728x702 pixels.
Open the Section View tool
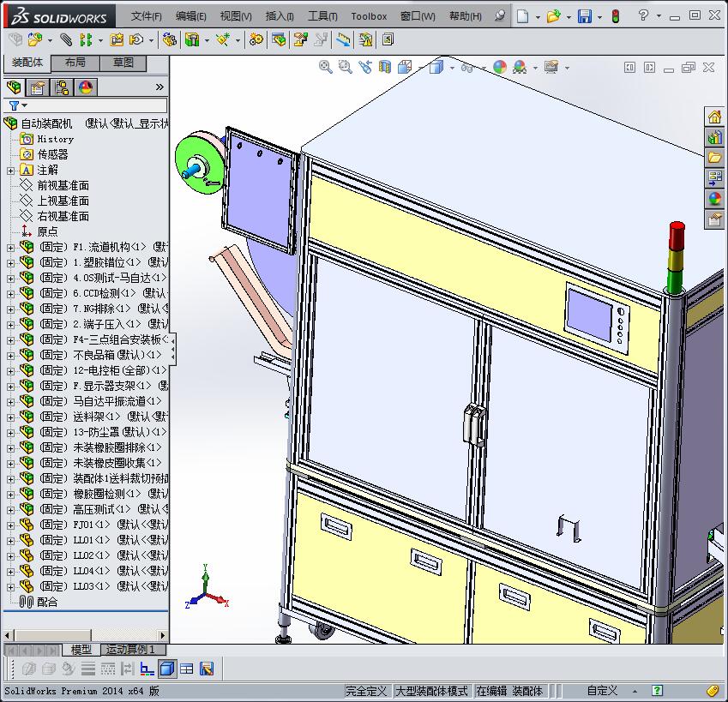[x=384, y=67]
